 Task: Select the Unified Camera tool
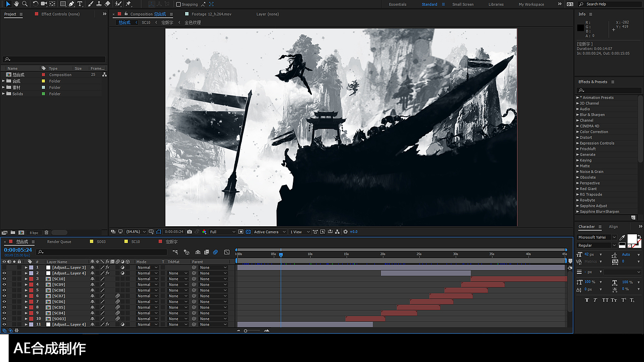point(44,4)
